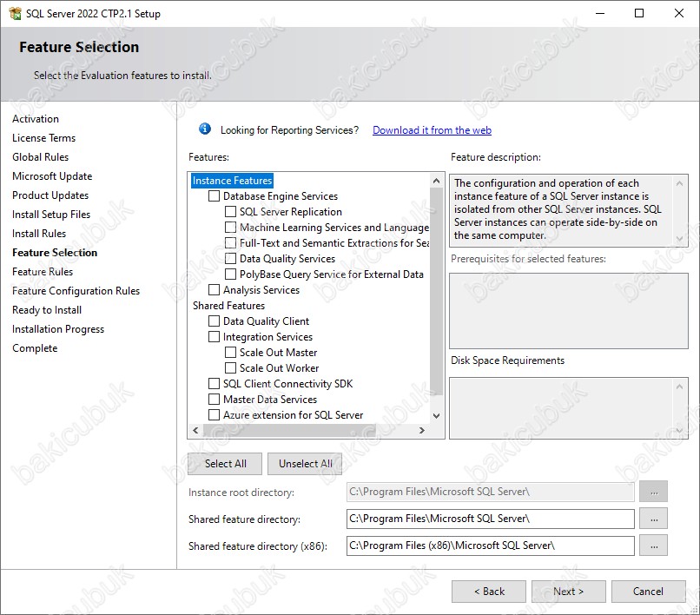Check Database Engine Services
The width and height of the screenshot is (700, 615).
point(215,196)
